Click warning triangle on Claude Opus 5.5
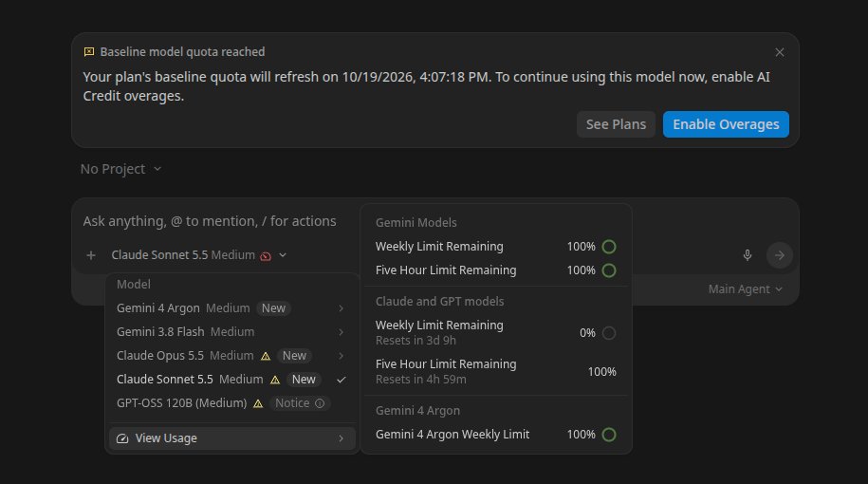Viewport: 868px width, 484px height. coord(266,356)
